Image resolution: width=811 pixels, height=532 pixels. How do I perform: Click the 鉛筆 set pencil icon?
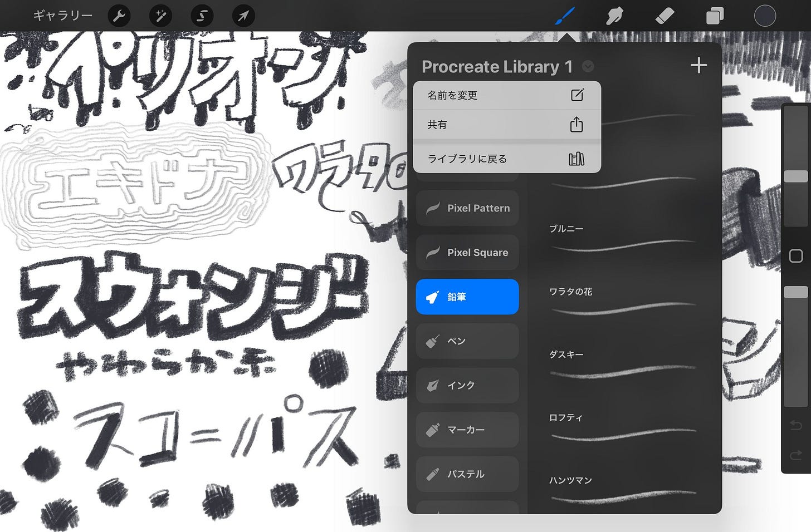(x=433, y=297)
